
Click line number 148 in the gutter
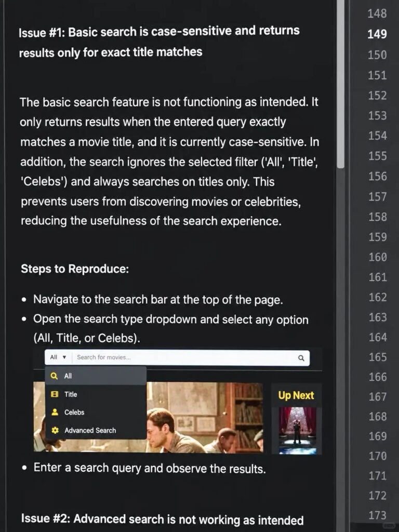pos(377,14)
